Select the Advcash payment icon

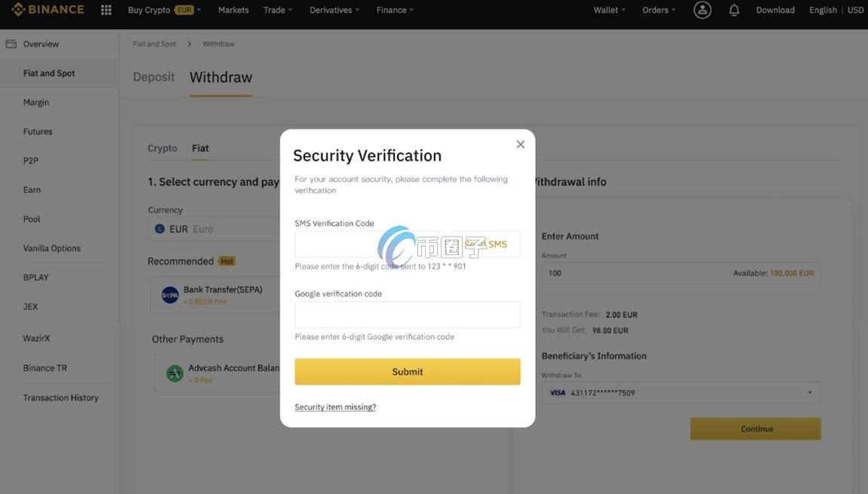tap(175, 373)
